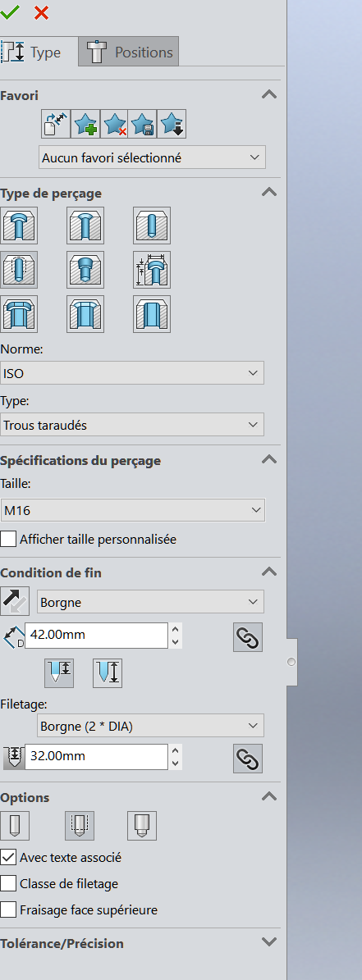Click the 42.00mm depth input field
Screen dimensions: 362x980
coord(96,635)
